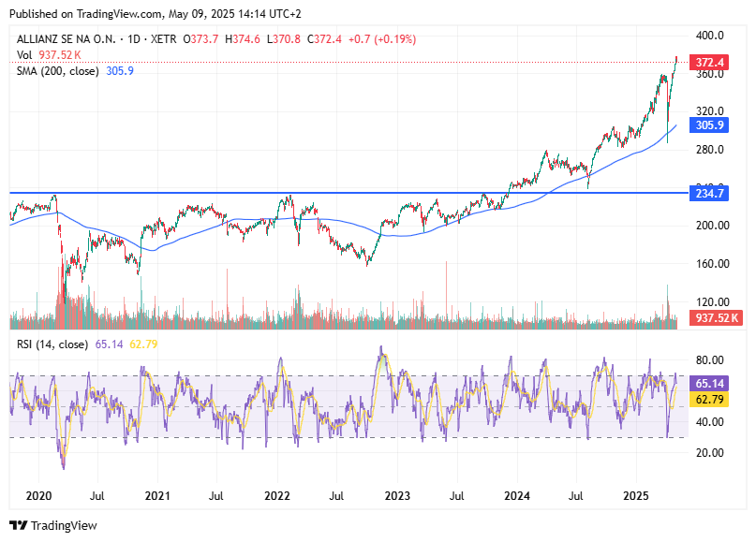This screenshot has width=756, height=542.
Task: Click the blue horizontal line at 234.7
Action: coord(349,193)
